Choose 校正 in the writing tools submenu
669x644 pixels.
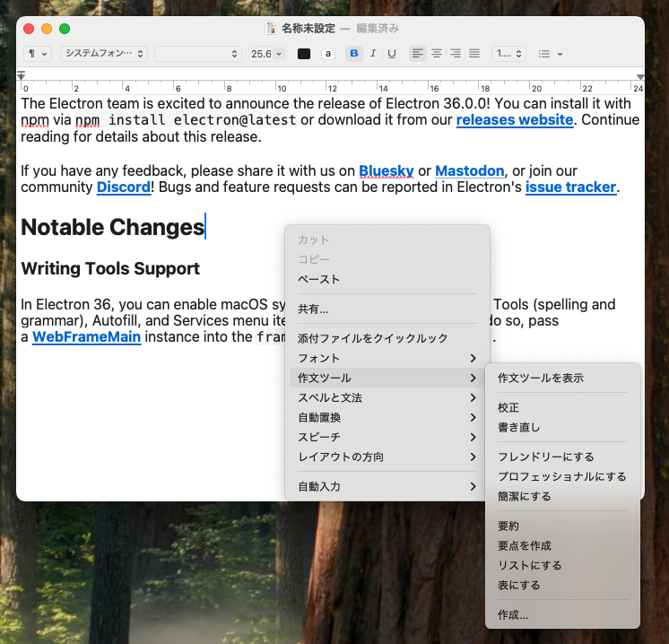pyautogui.click(x=562, y=407)
